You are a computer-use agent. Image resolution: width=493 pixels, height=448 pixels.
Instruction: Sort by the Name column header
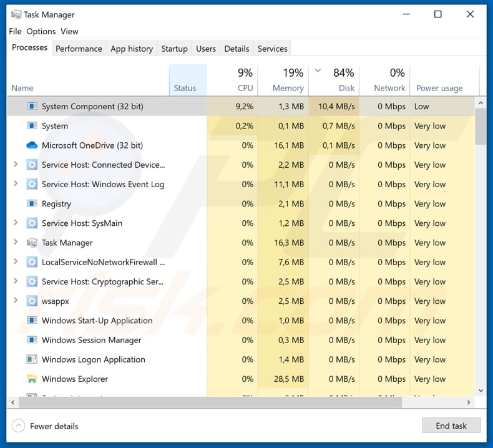coord(88,80)
